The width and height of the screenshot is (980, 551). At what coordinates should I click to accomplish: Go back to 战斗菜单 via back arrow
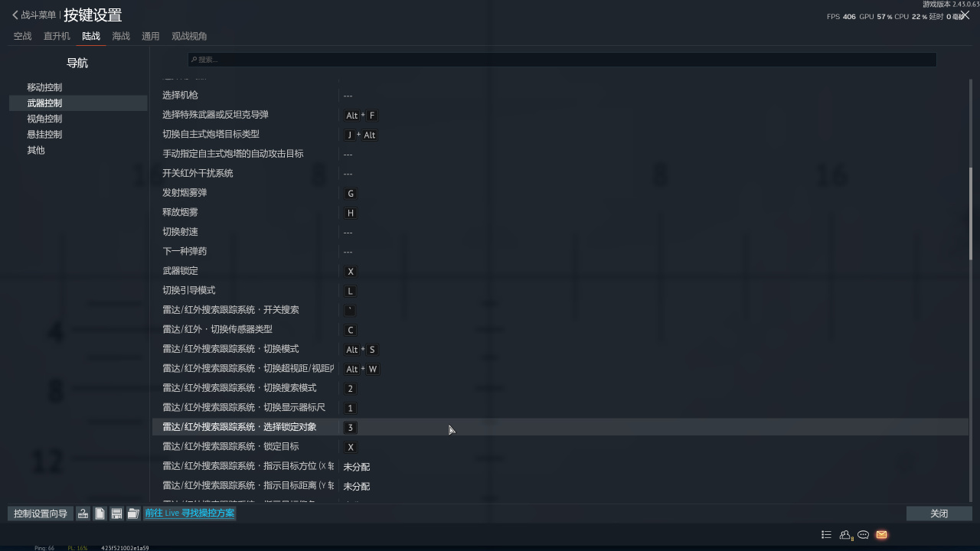point(15,15)
